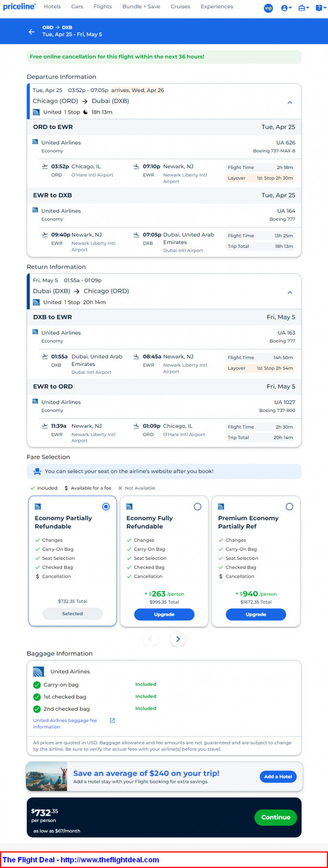Click landing icon beside 07:05p Dubai
This screenshot has width=328, height=868.
[137, 235]
